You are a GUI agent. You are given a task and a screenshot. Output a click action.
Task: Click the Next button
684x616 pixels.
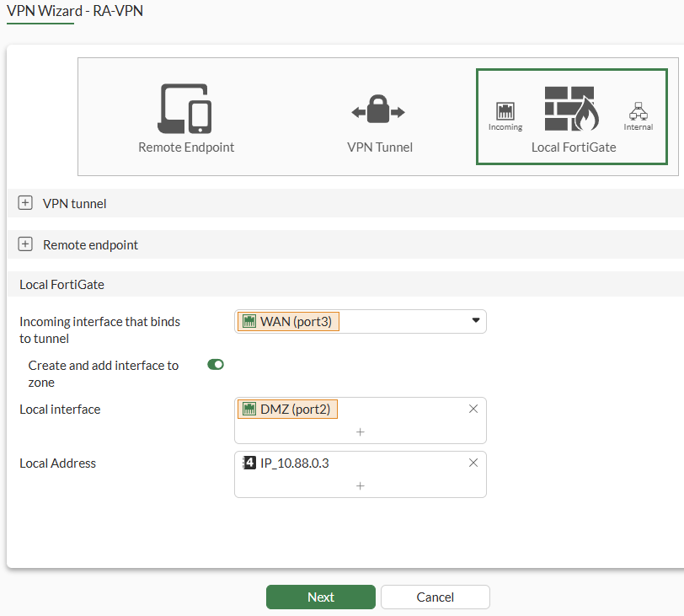(x=320, y=597)
